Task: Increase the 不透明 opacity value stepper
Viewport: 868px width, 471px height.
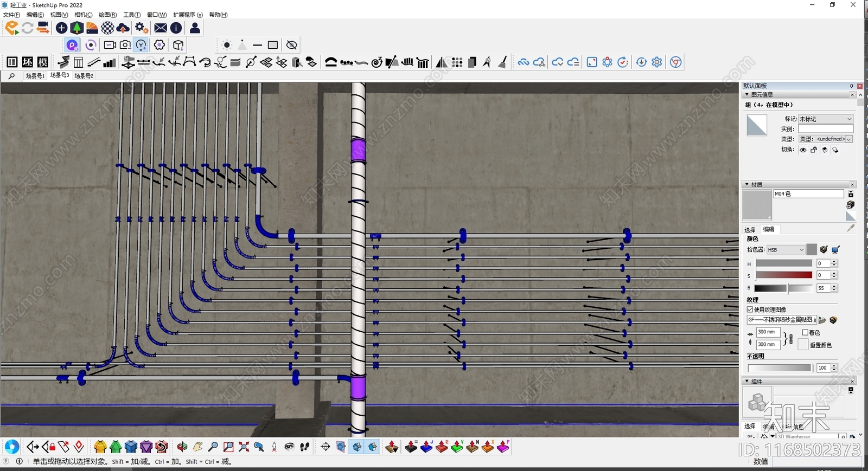Action: pyautogui.click(x=834, y=366)
